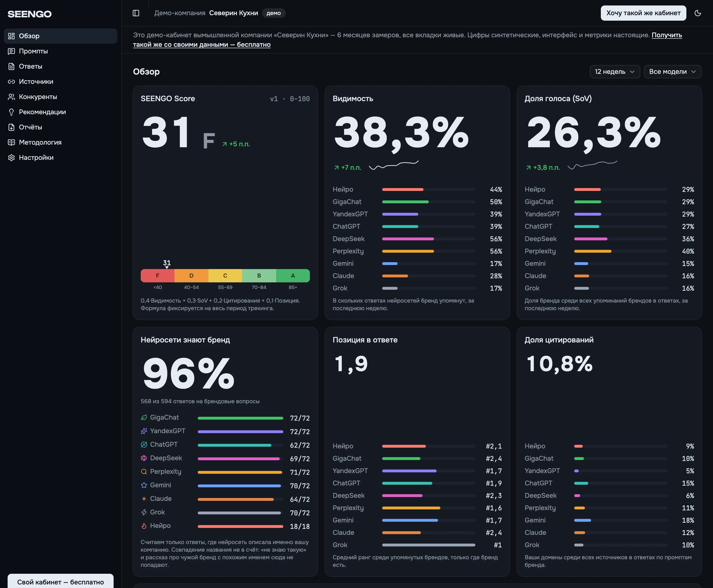Image resolution: width=713 pixels, height=588 pixels.
Task: Toggle dark mode with the moon icon
Action: point(698,13)
